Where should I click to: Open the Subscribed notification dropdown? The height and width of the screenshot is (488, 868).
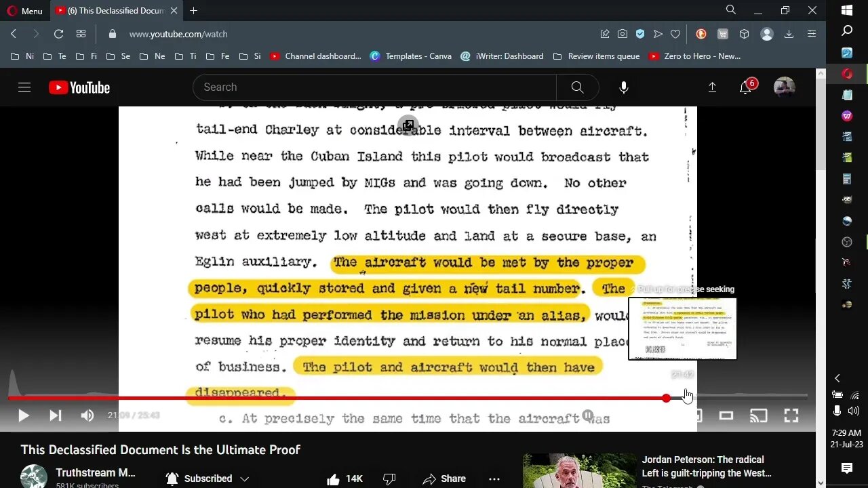(208, 479)
